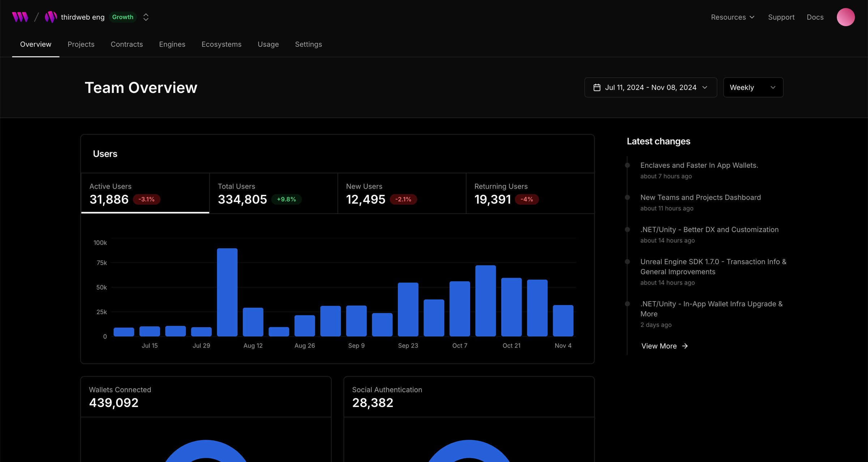Click the thirdweb logo in top left

click(20, 17)
